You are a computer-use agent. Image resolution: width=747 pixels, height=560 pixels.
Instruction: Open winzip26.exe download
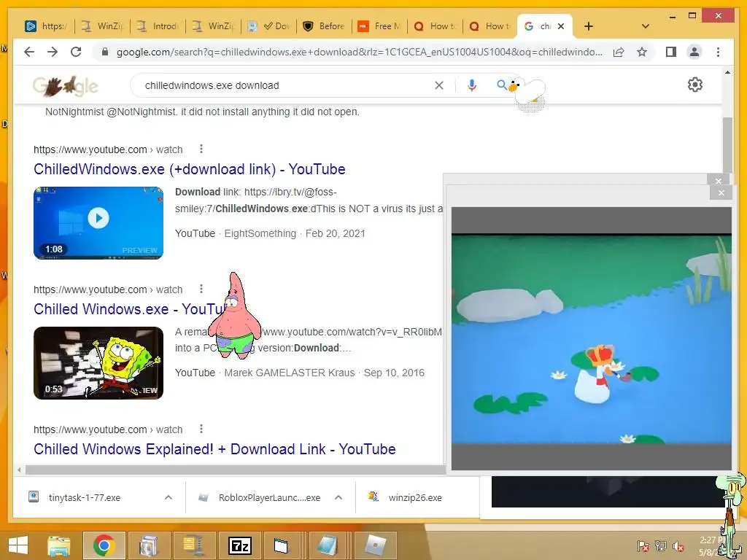[414, 497]
